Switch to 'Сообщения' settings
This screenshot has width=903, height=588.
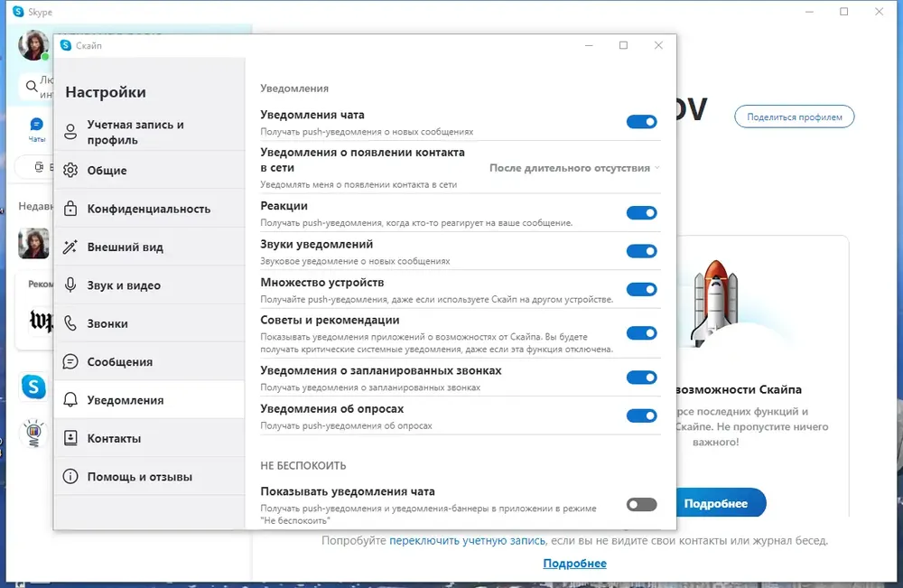point(149,361)
